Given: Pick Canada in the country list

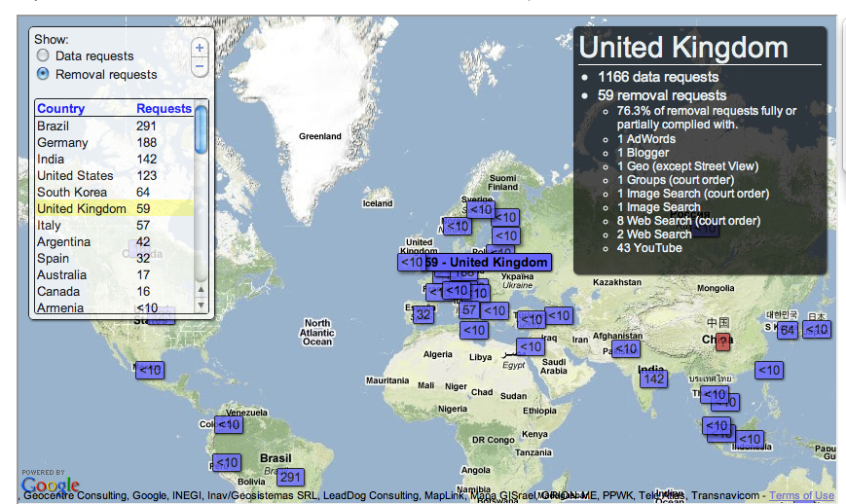Looking at the screenshot, I should pos(114,292).
